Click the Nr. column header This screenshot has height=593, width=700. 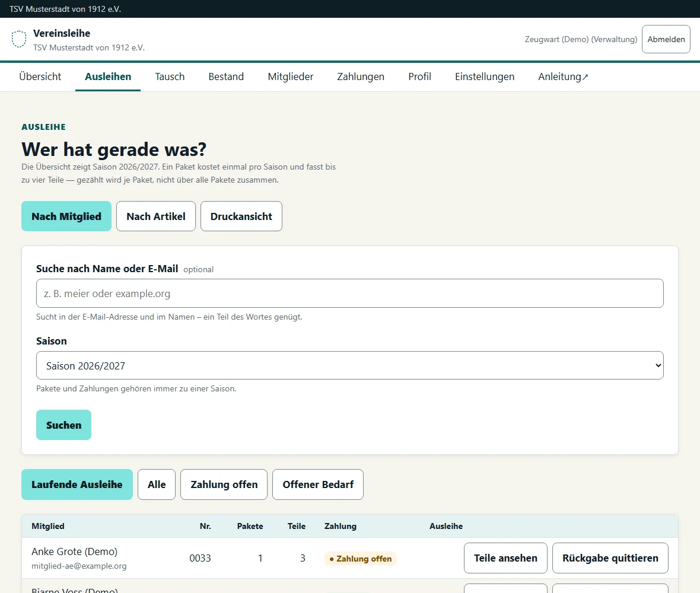[x=205, y=526]
